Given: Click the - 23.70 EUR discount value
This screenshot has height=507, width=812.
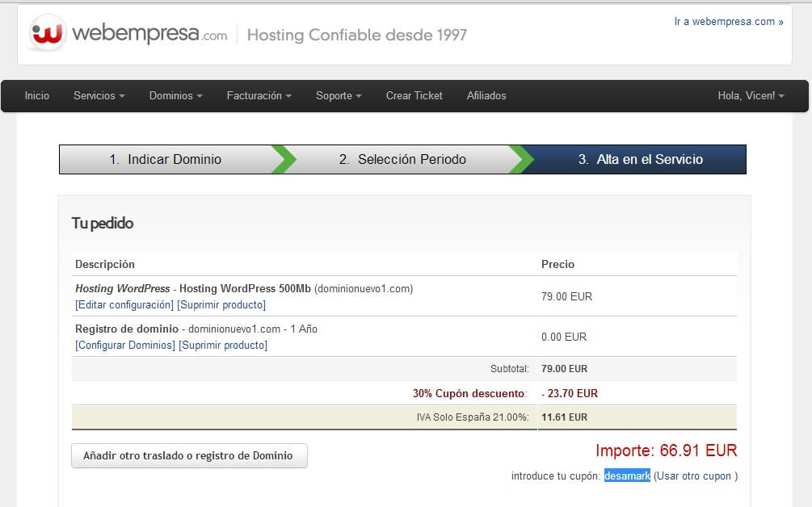Looking at the screenshot, I should (x=570, y=393).
